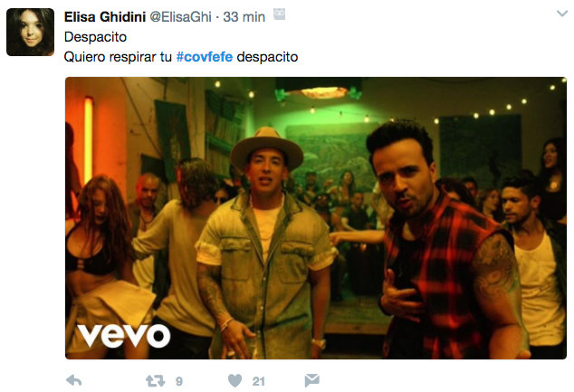View the 21 likes count
Image resolution: width=574 pixels, height=392 pixels.
pos(258,381)
